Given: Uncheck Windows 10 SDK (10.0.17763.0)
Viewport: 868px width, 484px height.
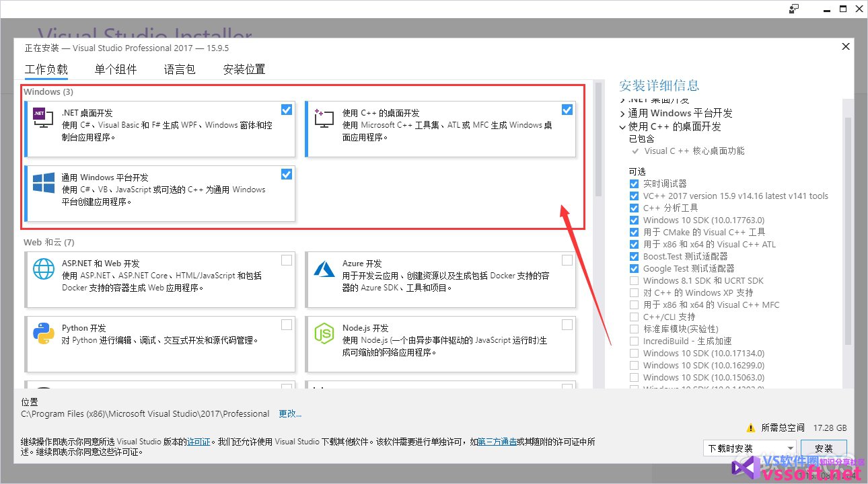Looking at the screenshot, I should pyautogui.click(x=634, y=220).
